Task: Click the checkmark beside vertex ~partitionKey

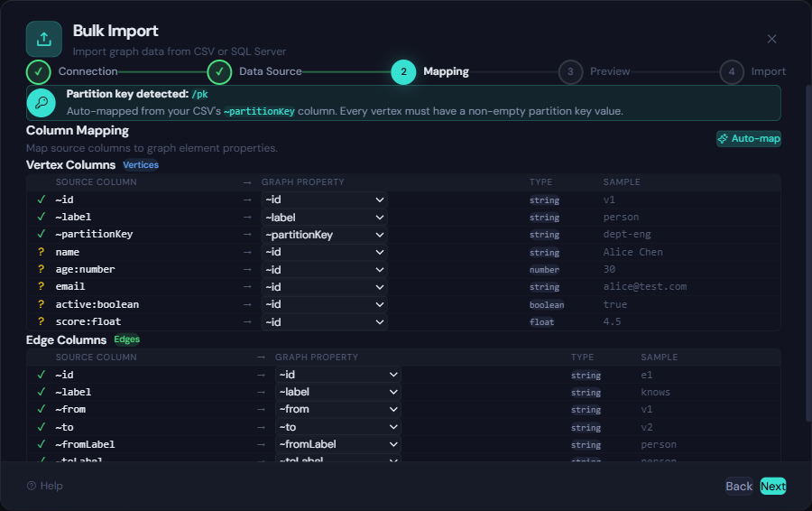Action: [x=42, y=234]
